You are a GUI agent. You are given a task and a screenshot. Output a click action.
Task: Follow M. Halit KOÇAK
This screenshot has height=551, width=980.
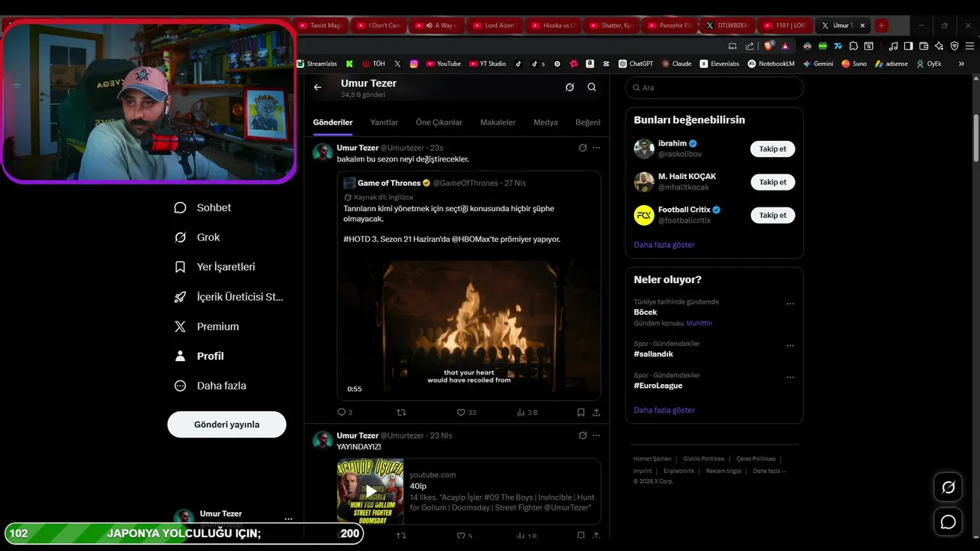pyautogui.click(x=773, y=182)
